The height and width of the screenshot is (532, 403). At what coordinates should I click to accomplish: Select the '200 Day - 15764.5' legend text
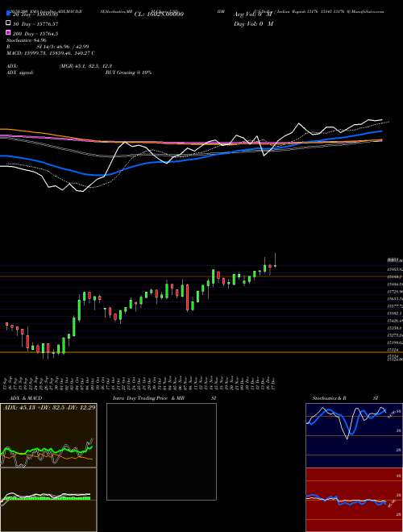[x=35, y=33]
